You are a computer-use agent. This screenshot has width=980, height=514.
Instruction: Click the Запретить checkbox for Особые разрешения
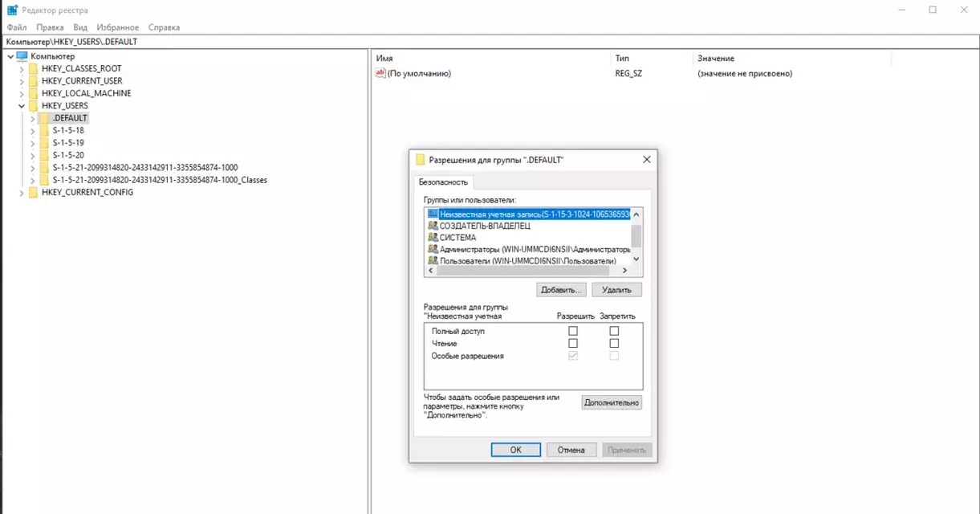(614, 356)
